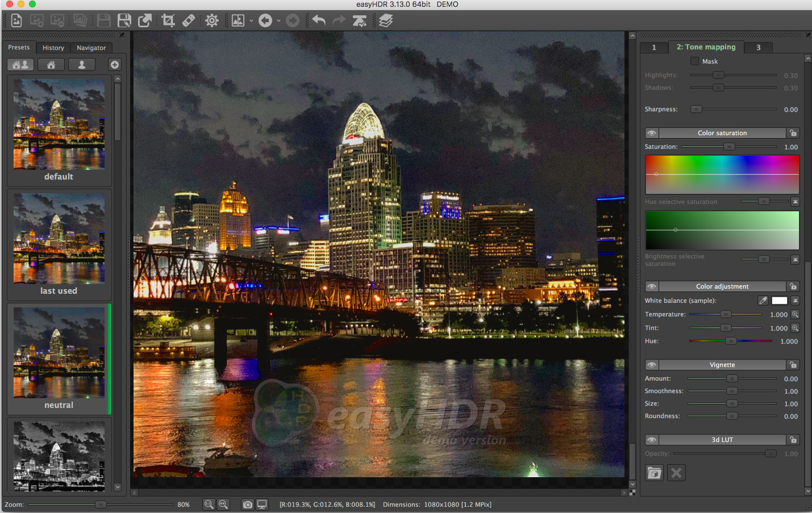Screen dimensions: 812x513
Task: Toggle the 3d LUT eye visibility
Action: (652, 440)
